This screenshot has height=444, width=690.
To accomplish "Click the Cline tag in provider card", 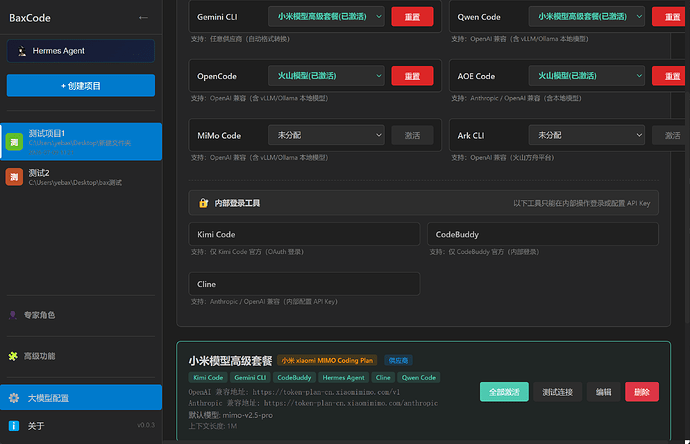I will pyautogui.click(x=383, y=378).
